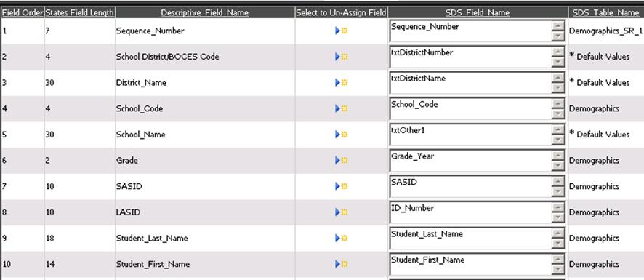
Task: Click down arrow in ID_Number field box
Action: 558,217
